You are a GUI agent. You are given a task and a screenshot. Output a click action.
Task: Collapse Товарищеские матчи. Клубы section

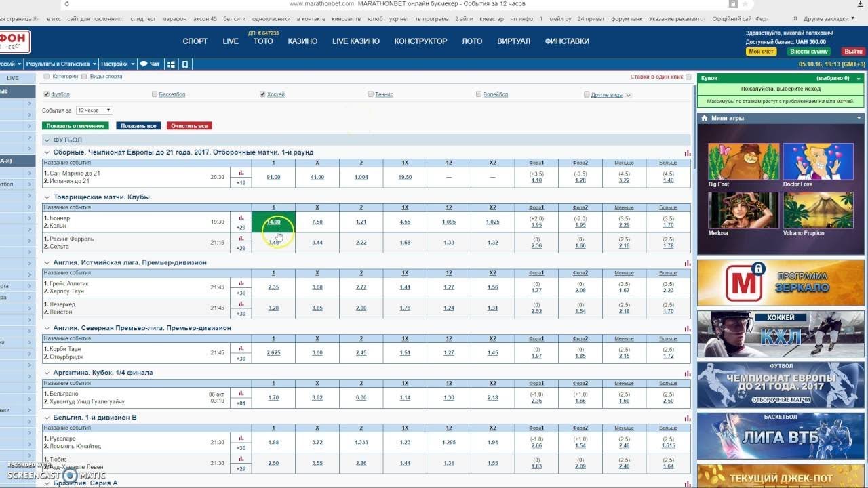[47, 197]
